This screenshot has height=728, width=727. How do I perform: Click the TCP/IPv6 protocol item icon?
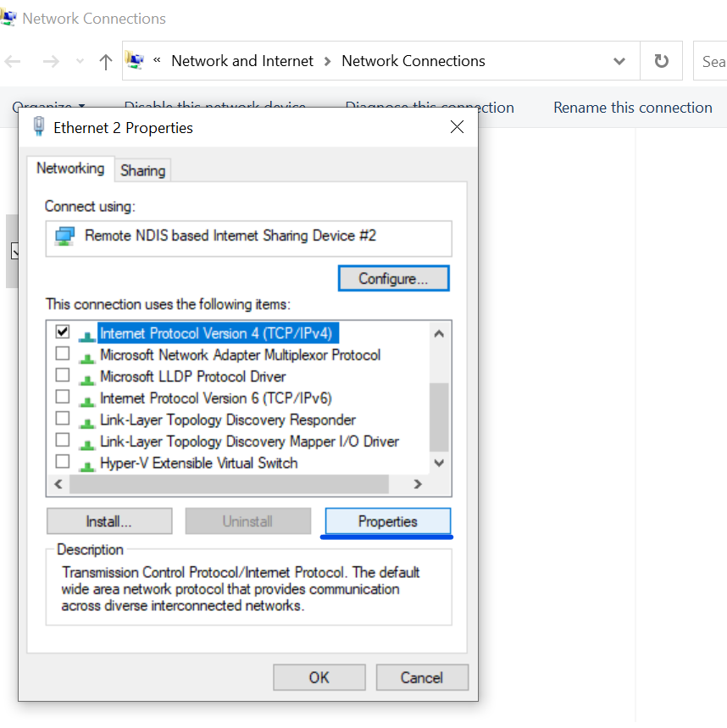pyautogui.click(x=86, y=401)
